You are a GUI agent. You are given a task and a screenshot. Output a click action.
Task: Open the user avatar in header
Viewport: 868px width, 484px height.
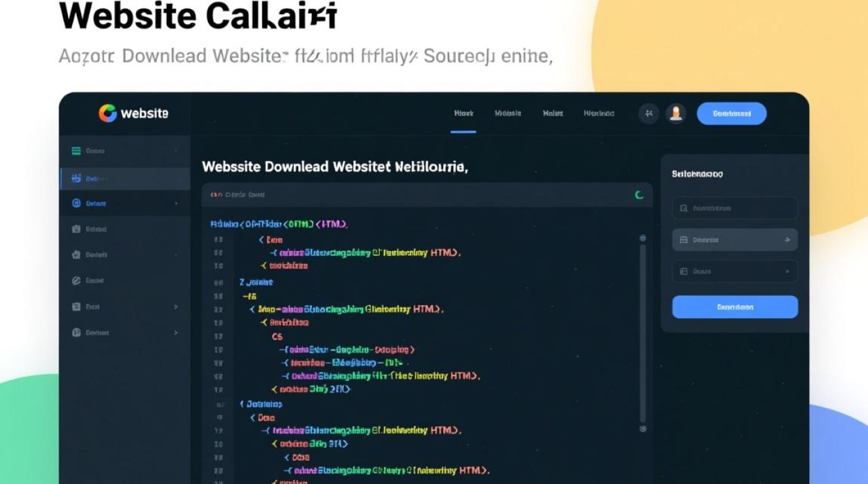(676, 114)
